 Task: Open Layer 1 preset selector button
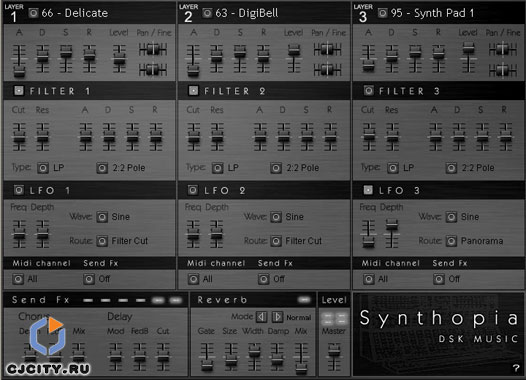33,13
